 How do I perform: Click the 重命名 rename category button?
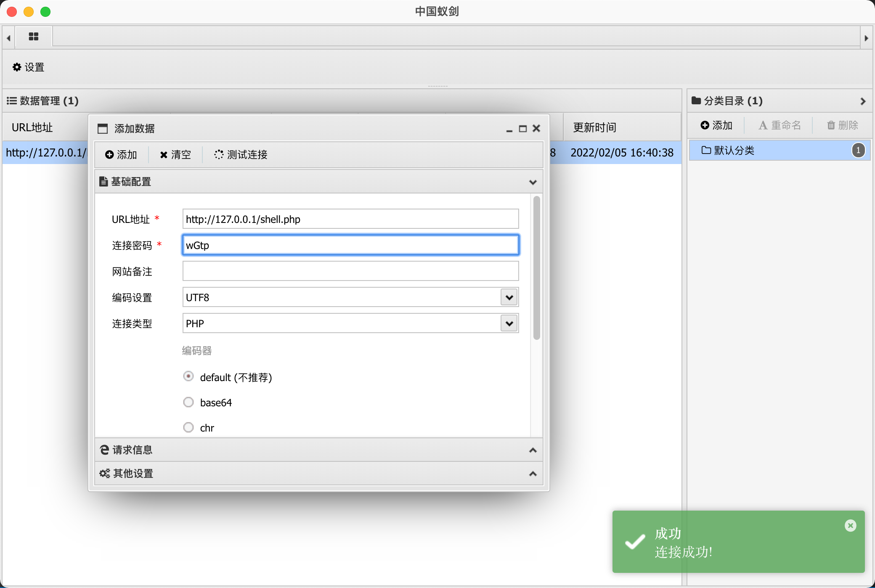780,125
